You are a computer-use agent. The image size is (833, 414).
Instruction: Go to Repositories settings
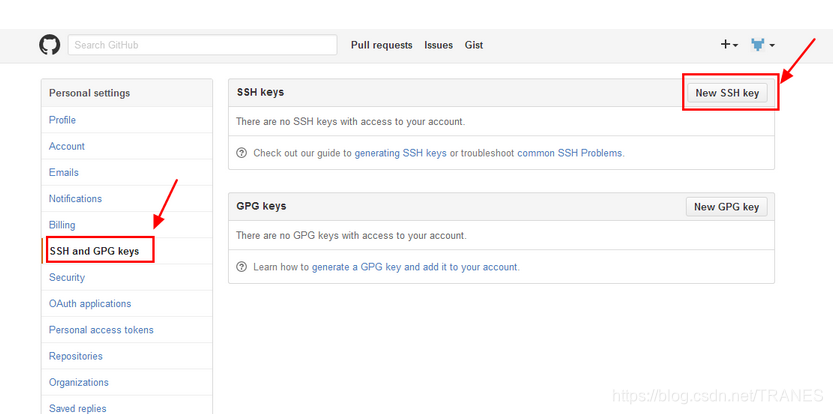point(127,356)
